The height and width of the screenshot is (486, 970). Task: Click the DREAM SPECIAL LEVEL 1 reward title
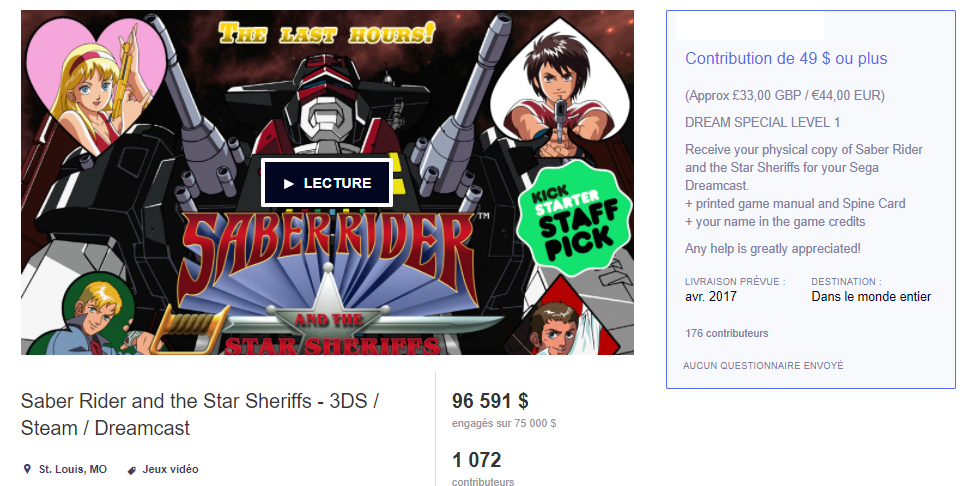pos(762,122)
